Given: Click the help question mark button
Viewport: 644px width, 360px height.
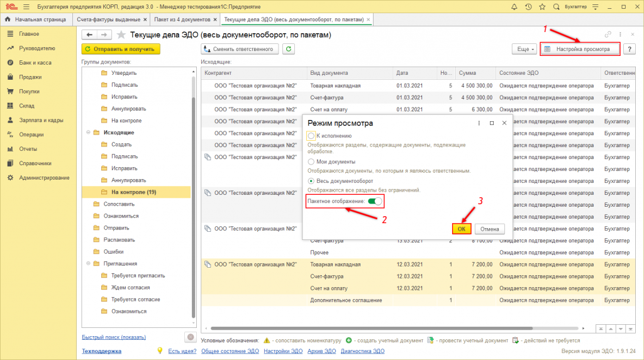Looking at the screenshot, I should 628,49.
